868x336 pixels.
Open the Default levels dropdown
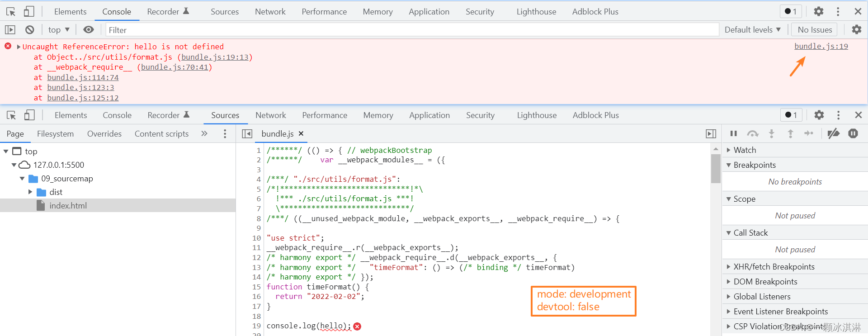click(753, 30)
